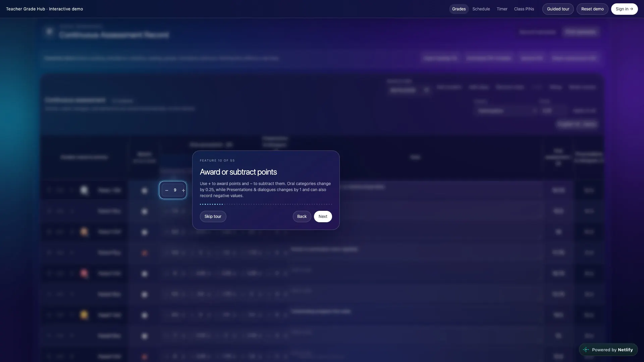Click the 'Feature 10 of 55' label
This screenshot has height=362, width=644.
click(x=217, y=161)
